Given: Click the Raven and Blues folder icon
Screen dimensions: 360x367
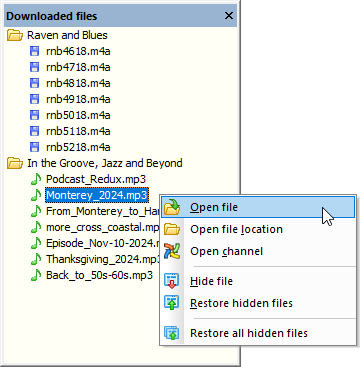Looking at the screenshot, I should pyautogui.click(x=15, y=35).
